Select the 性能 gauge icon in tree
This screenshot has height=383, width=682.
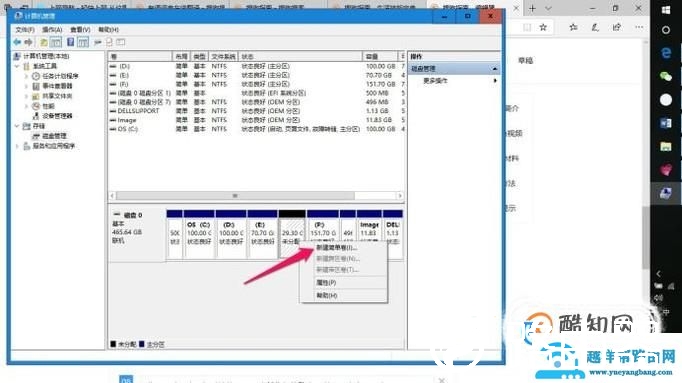36,106
